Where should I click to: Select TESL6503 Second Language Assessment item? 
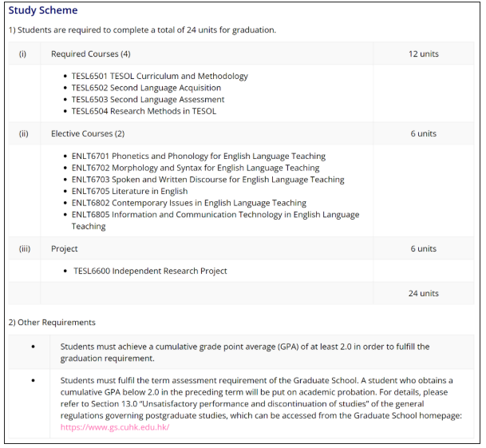click(x=148, y=100)
